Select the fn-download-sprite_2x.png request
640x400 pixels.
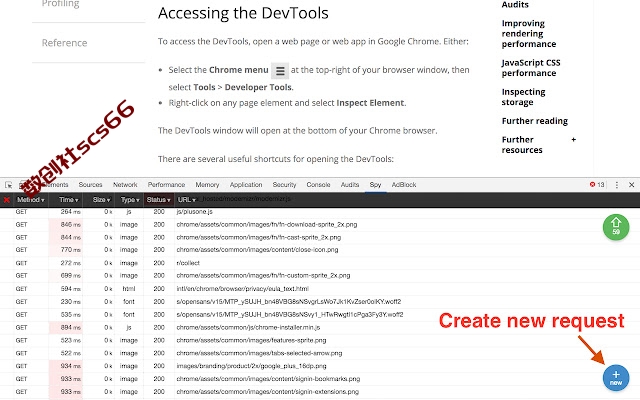click(x=320, y=224)
